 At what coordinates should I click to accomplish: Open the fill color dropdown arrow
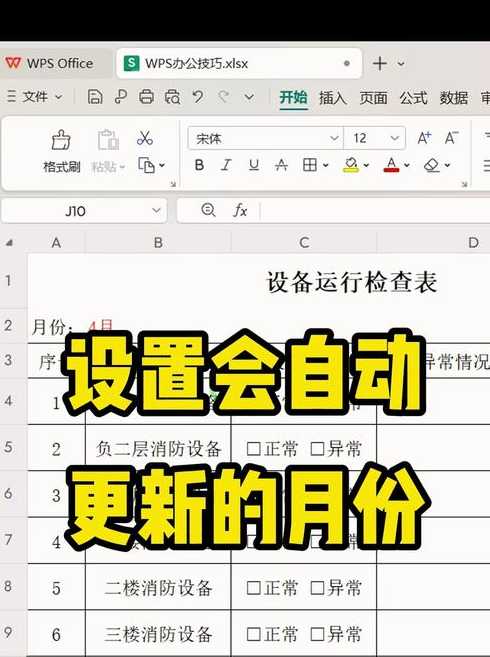(x=366, y=165)
